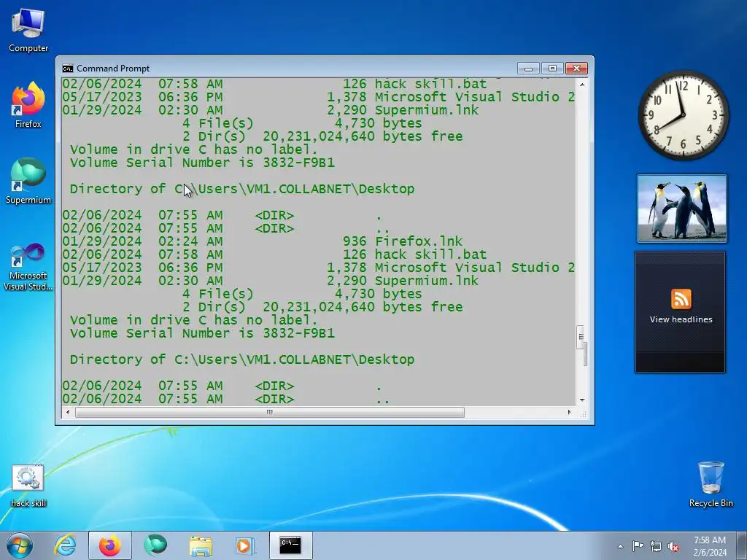Open Windows Explorer from the taskbar
Screen dimensions: 747x560
click(201, 545)
